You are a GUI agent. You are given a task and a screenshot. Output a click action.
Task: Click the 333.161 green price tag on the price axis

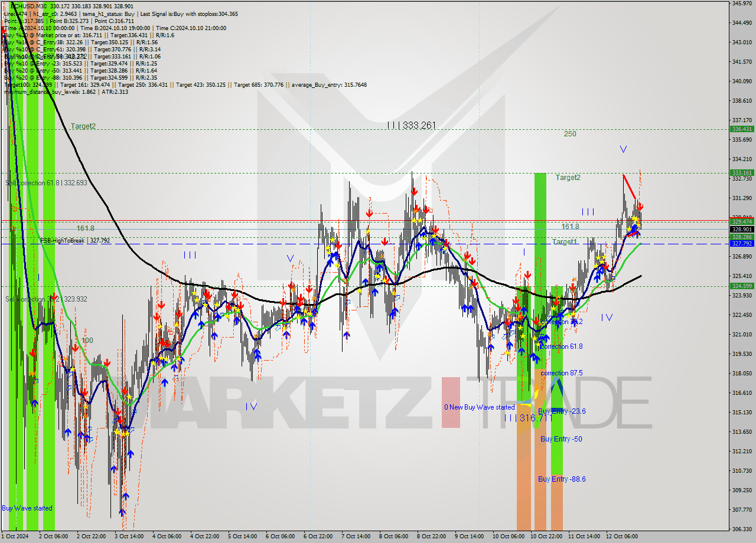click(x=742, y=173)
